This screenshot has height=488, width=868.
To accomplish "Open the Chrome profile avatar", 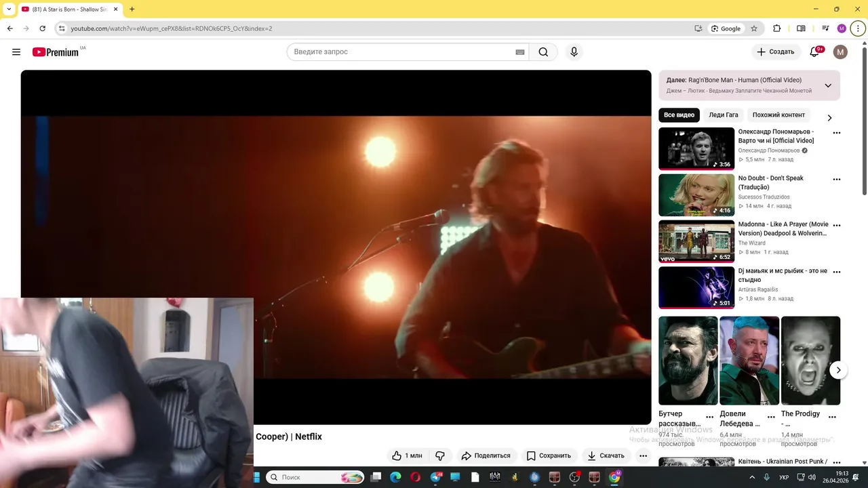I will [x=842, y=28].
